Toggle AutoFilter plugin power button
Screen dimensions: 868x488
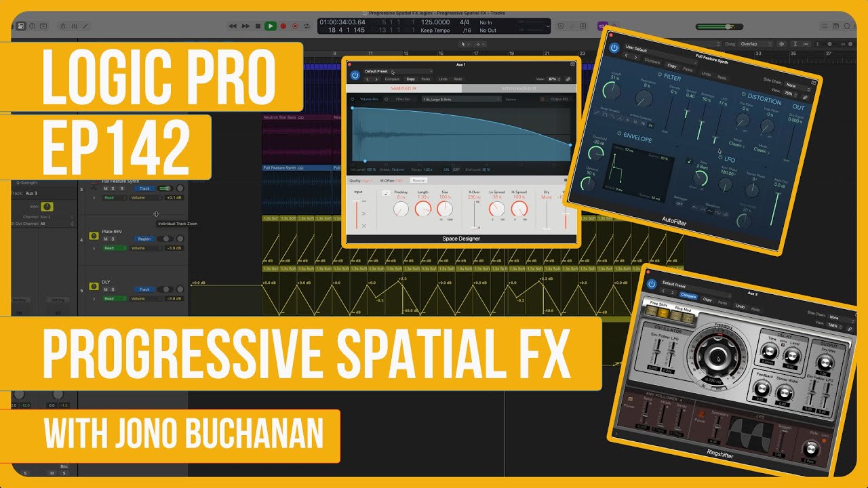pos(614,48)
